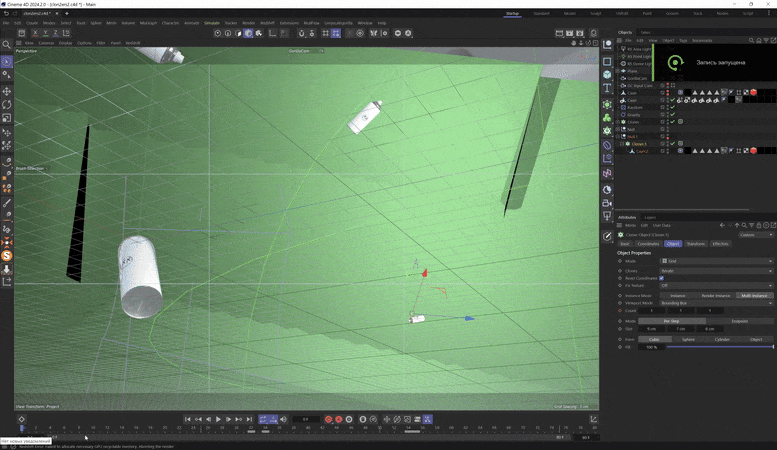Toggle the Cloner.1 enable checkmark

coord(672,144)
